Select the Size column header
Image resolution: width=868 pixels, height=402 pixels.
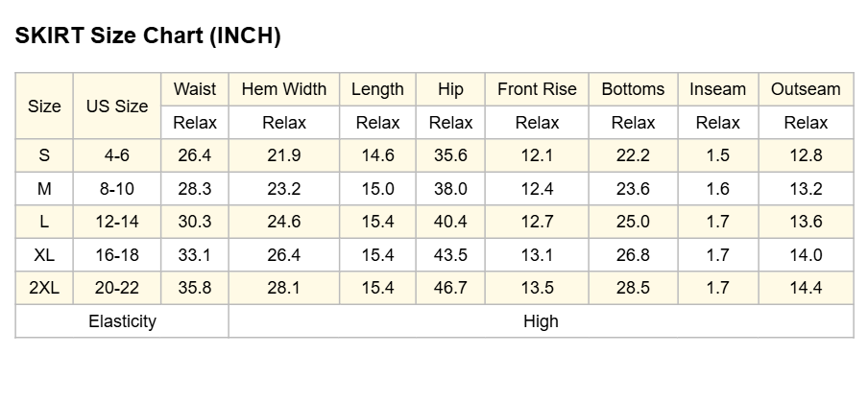click(x=44, y=106)
